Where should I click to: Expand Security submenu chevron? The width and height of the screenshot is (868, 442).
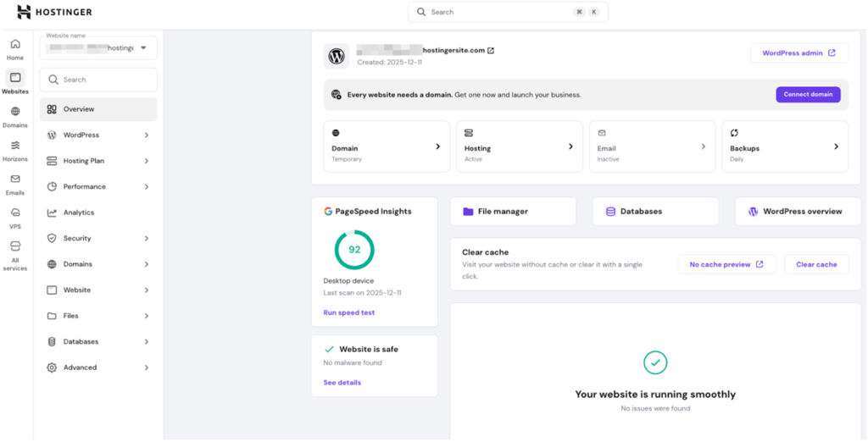pos(147,239)
